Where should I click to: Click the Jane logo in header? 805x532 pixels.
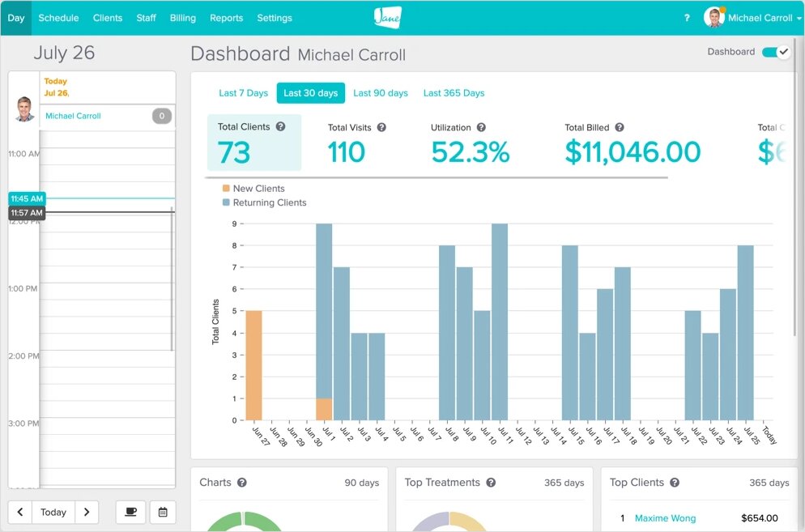click(x=387, y=17)
